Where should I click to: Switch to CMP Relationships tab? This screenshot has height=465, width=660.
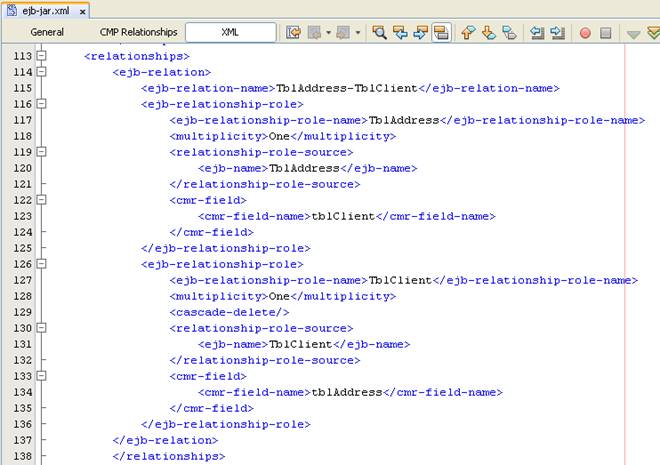[138, 32]
